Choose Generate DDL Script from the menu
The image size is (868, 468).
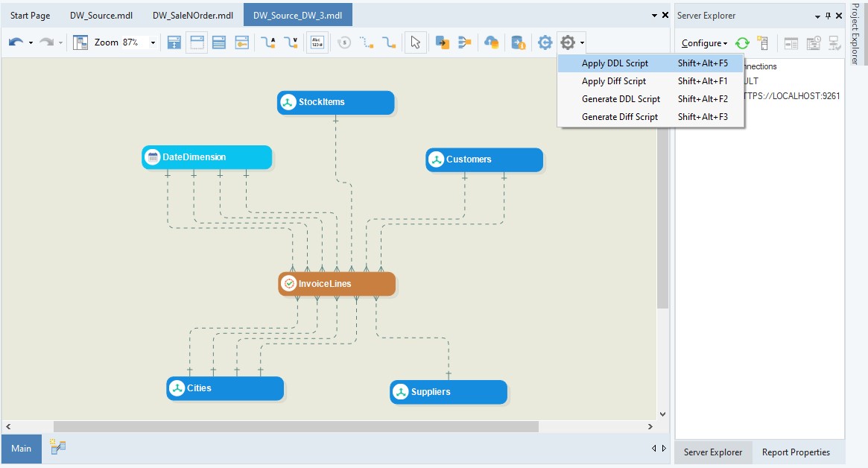pos(621,99)
